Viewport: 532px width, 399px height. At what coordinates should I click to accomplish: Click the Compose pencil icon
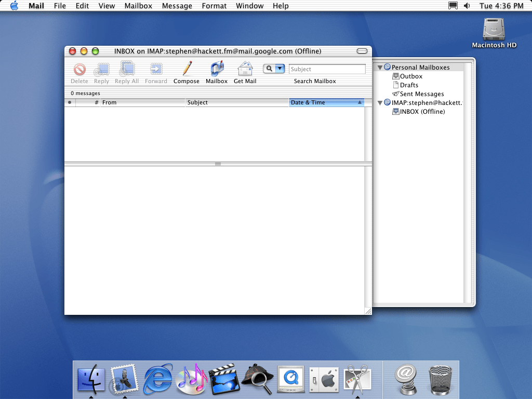point(187,69)
